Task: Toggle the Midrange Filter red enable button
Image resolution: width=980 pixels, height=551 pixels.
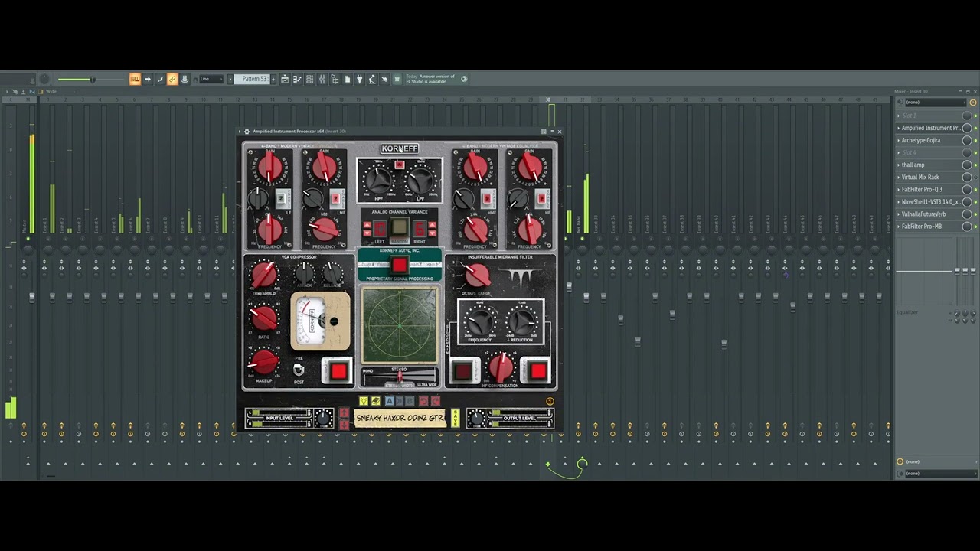Action: point(537,371)
